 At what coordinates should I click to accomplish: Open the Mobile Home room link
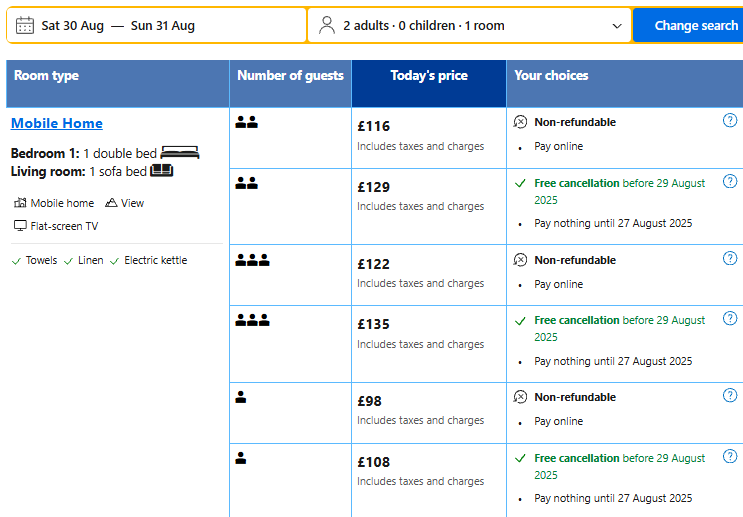pyautogui.click(x=57, y=123)
